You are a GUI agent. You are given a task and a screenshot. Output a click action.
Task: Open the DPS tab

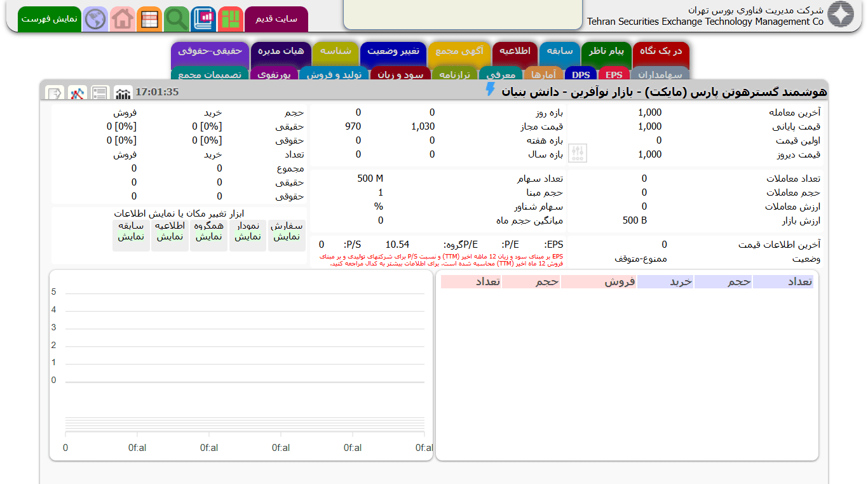(581, 74)
